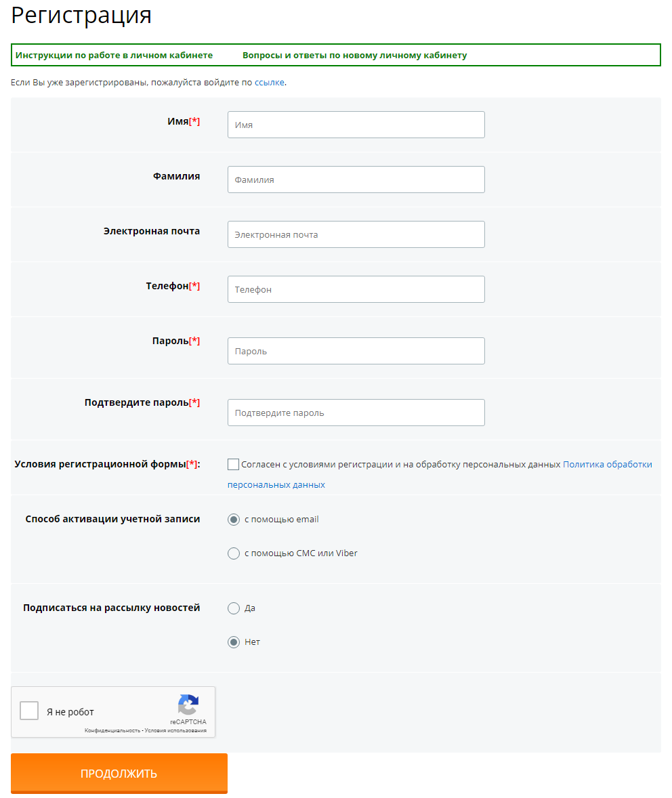
Task: Select activation 'с помощью email' radio
Action: (234, 520)
